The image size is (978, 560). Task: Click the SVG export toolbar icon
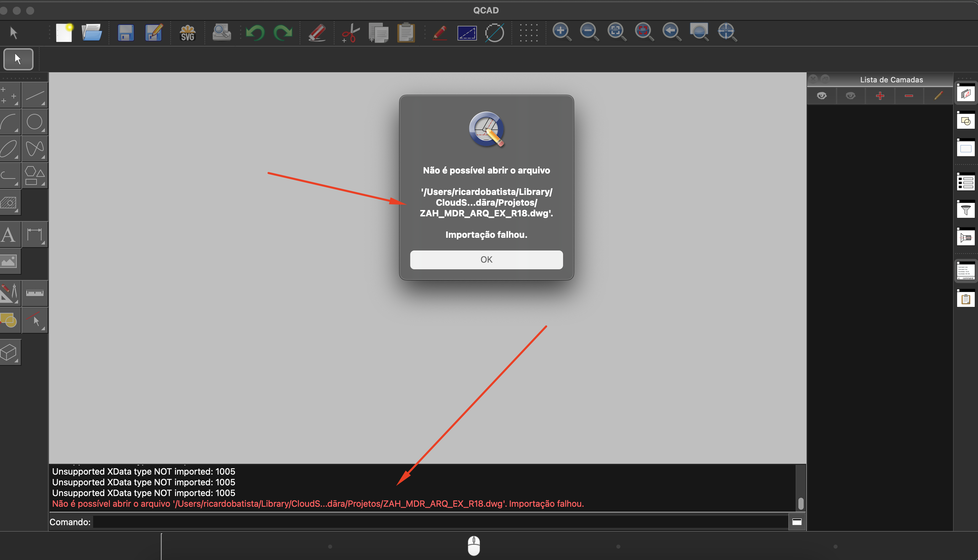tap(187, 33)
